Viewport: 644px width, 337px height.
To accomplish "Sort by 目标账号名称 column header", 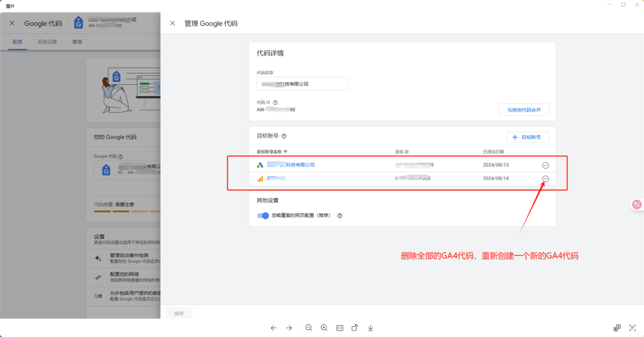I will 272,152.
